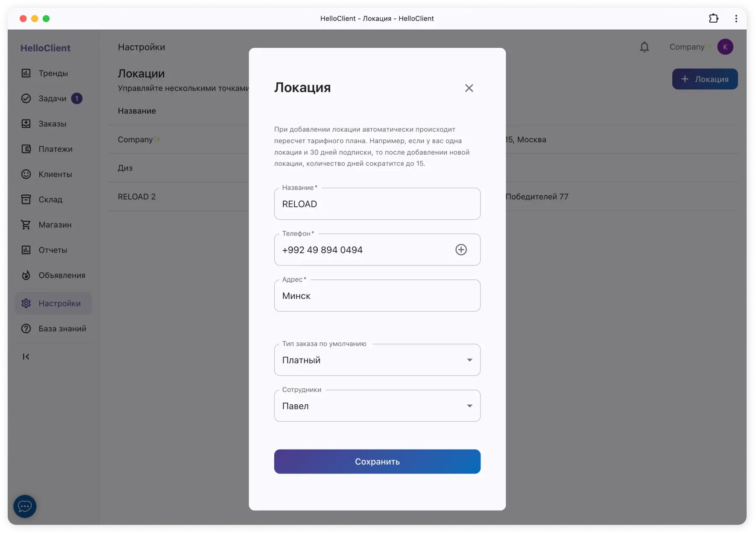The image size is (756, 535).
Task: Click the add Локация button
Action: [705, 79]
